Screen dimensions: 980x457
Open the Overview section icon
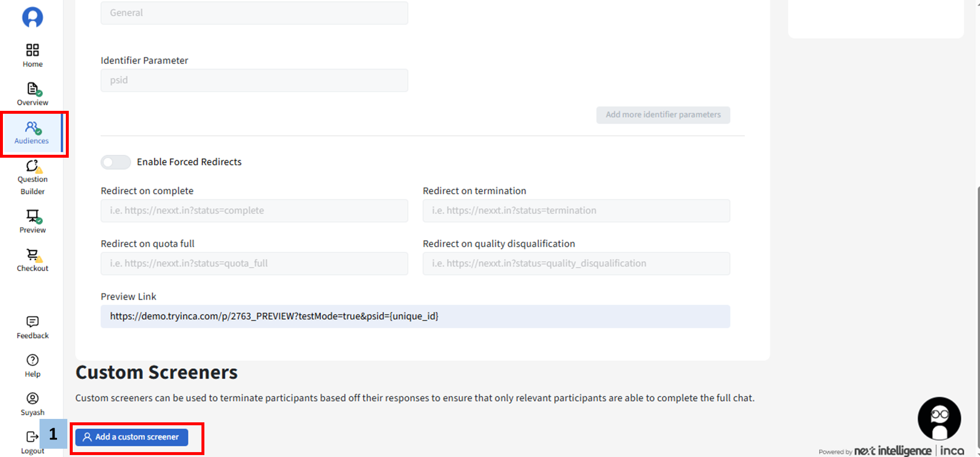[32, 89]
